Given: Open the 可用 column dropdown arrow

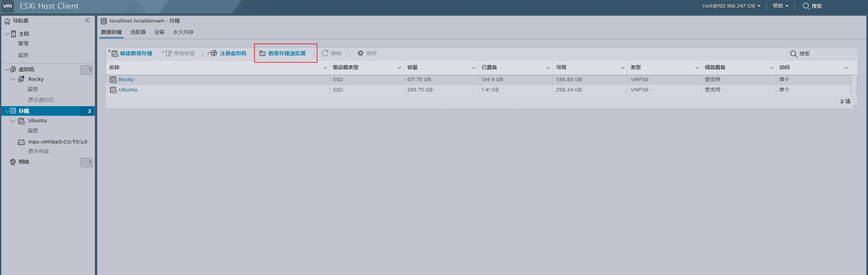Looking at the screenshot, I should (x=622, y=68).
